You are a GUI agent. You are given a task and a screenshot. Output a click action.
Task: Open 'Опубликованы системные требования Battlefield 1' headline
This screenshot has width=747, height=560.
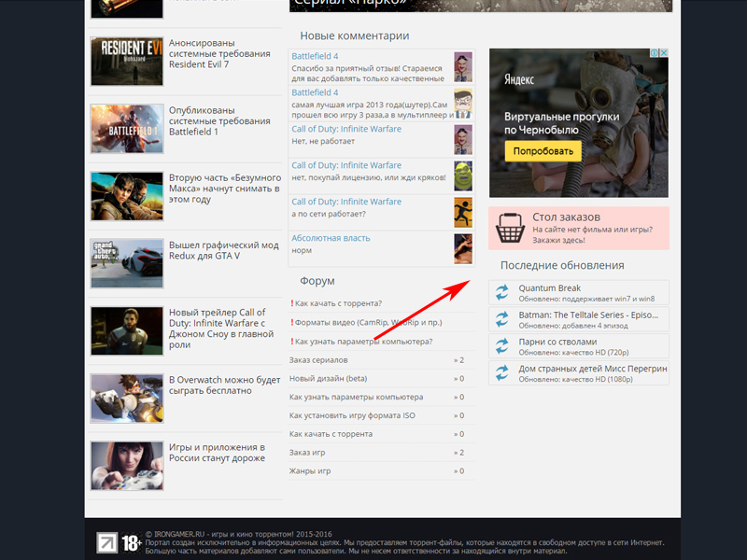(x=219, y=121)
